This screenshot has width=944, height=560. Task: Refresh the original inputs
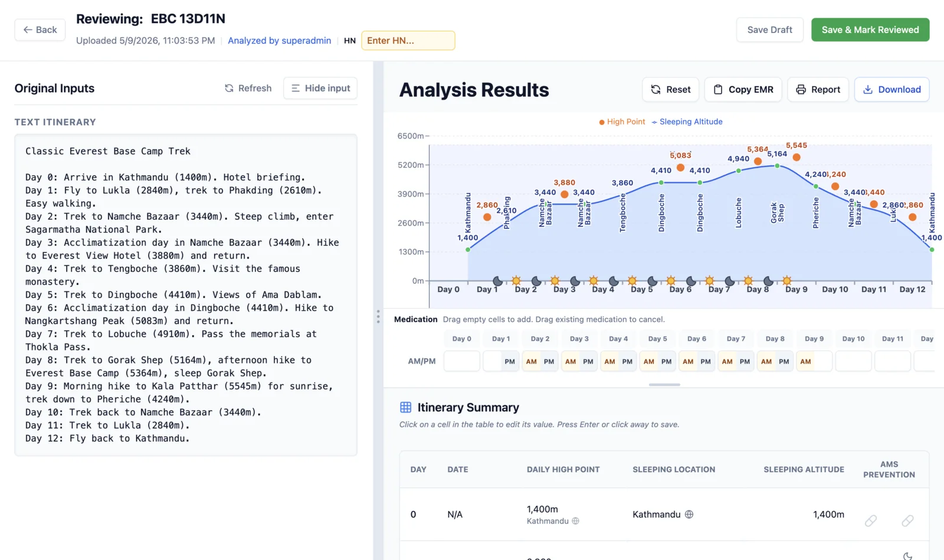click(x=248, y=88)
